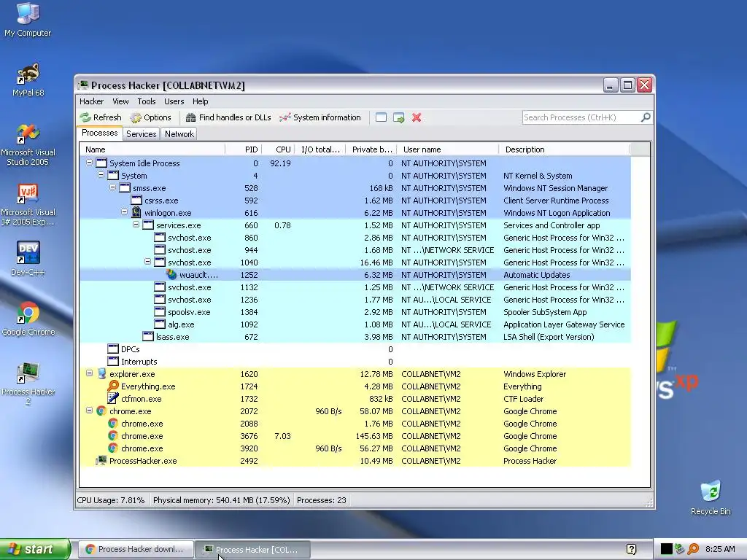The width and height of the screenshot is (747, 560).
Task: Open the Dev-C++ desktop icon
Action: coord(28,259)
